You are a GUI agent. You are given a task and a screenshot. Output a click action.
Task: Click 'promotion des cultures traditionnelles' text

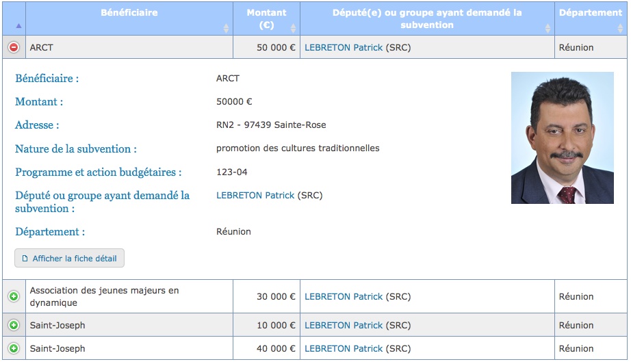pos(298,148)
